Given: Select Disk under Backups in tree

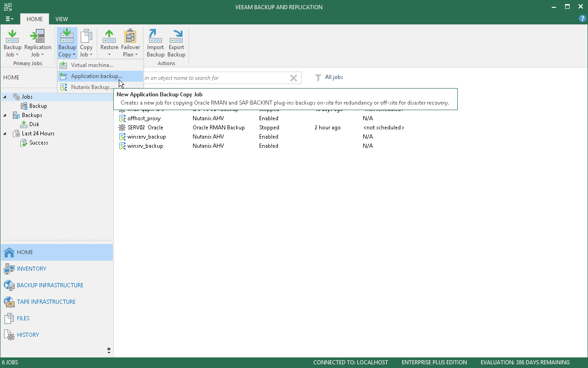Looking at the screenshot, I should 34,124.
